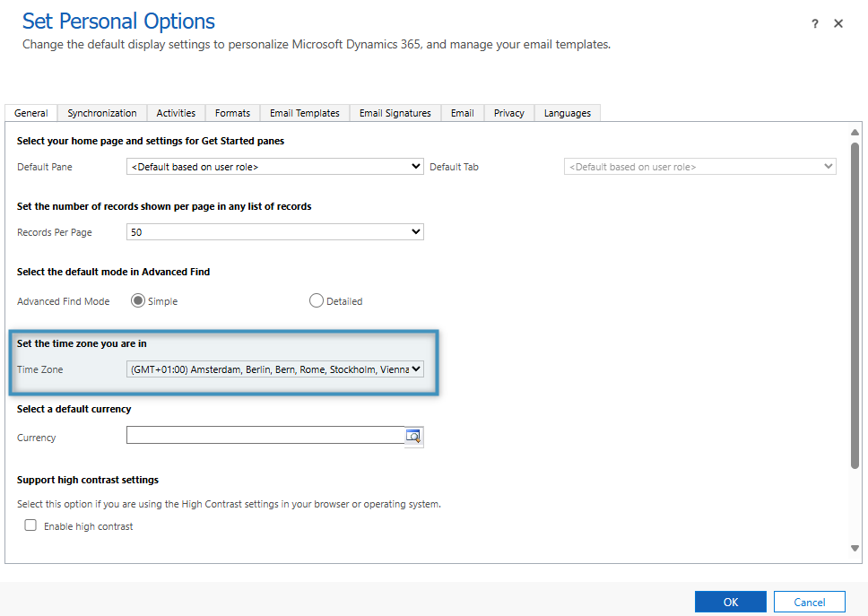Close the Set Personal Options dialog
The width and height of the screenshot is (868, 616).
(x=838, y=24)
